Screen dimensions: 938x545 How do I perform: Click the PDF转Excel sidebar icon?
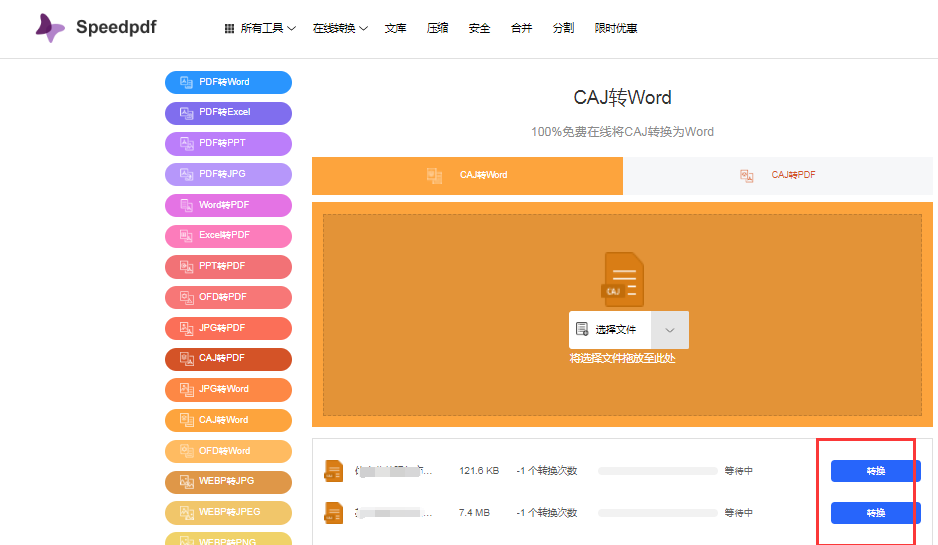pos(187,112)
